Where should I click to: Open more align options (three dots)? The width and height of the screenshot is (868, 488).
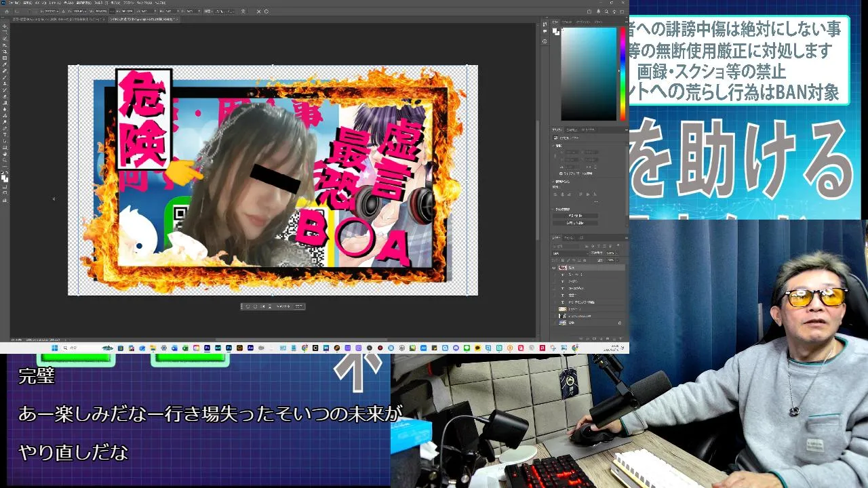(596, 201)
